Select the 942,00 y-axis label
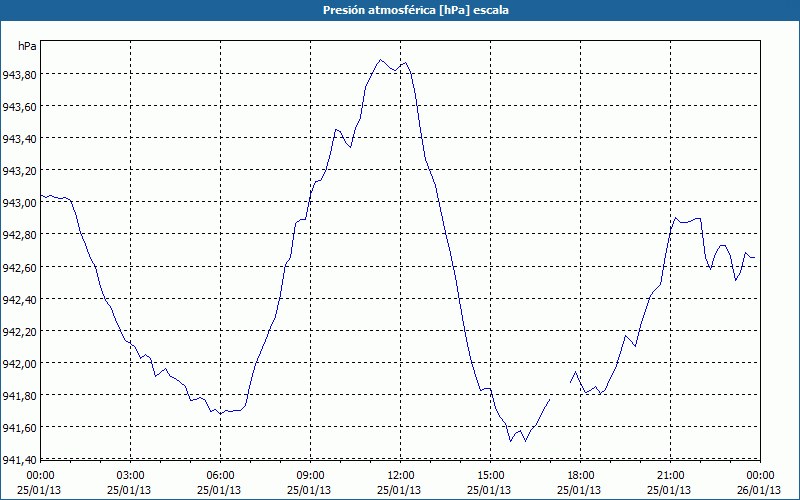 [19, 364]
